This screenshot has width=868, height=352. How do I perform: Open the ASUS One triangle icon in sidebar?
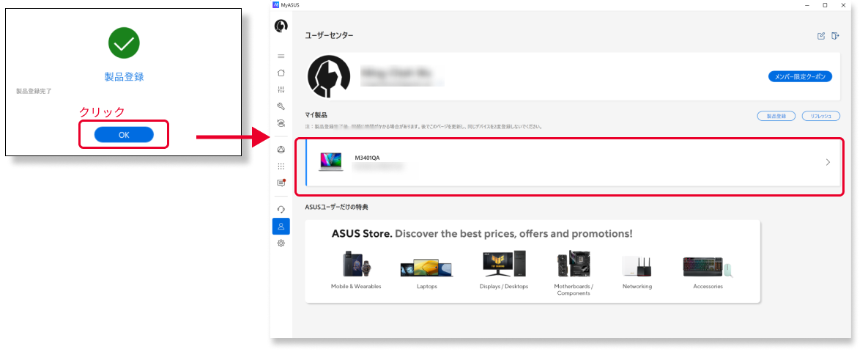tap(281, 150)
